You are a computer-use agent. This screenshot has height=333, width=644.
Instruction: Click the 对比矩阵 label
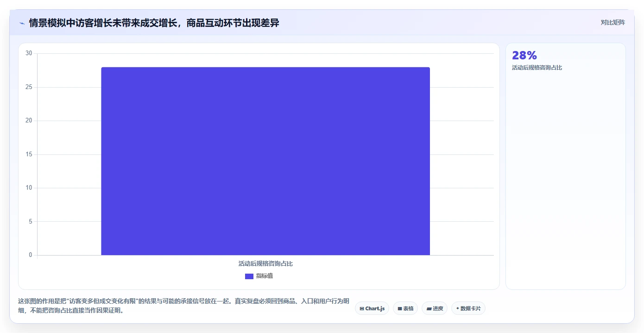point(612,22)
